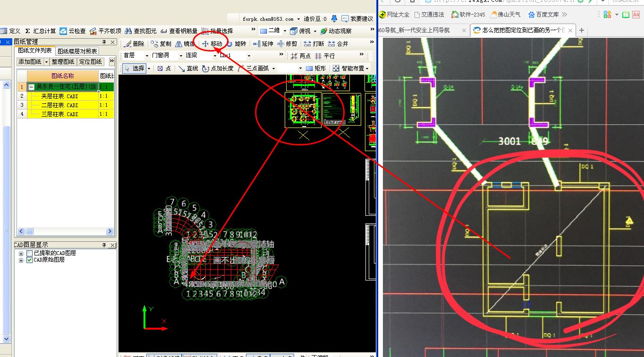Run 汇总计算 summary calculation
The image size is (644, 357).
point(40,31)
